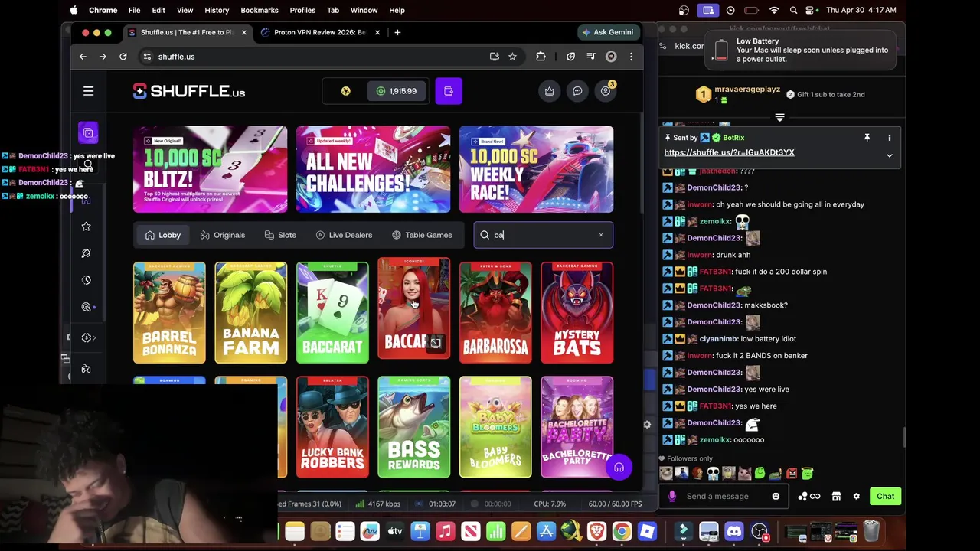Image resolution: width=980 pixels, height=551 pixels.
Task: Open the rewards crown icon
Action: click(x=550, y=91)
